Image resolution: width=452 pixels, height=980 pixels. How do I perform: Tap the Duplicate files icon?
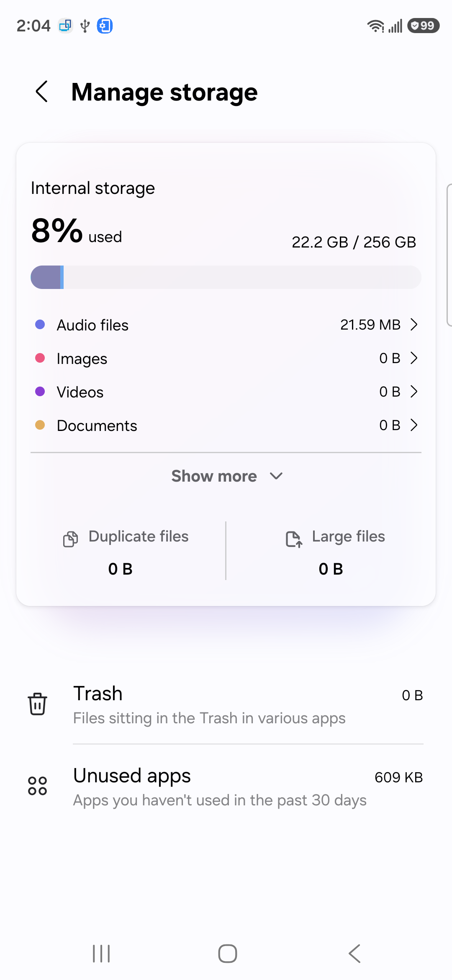70,539
